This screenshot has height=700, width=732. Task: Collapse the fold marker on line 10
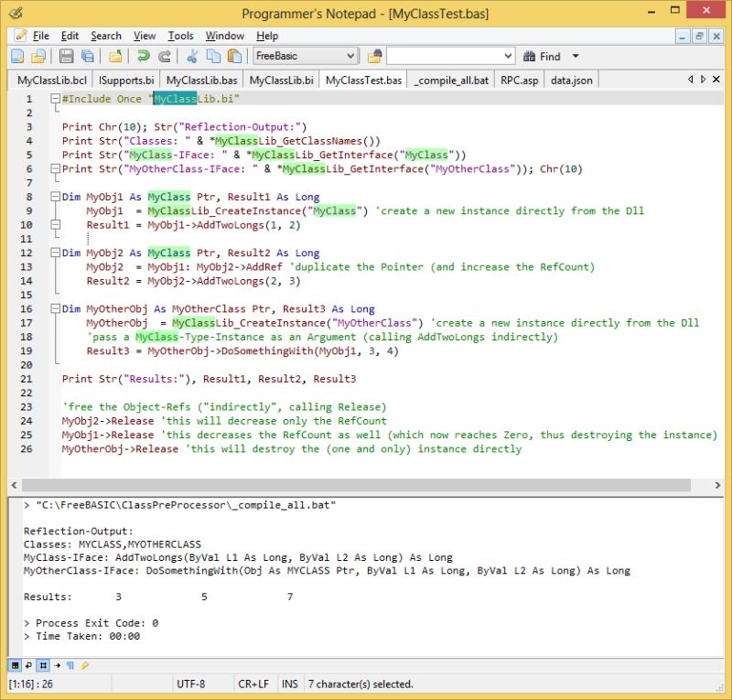click(x=55, y=224)
